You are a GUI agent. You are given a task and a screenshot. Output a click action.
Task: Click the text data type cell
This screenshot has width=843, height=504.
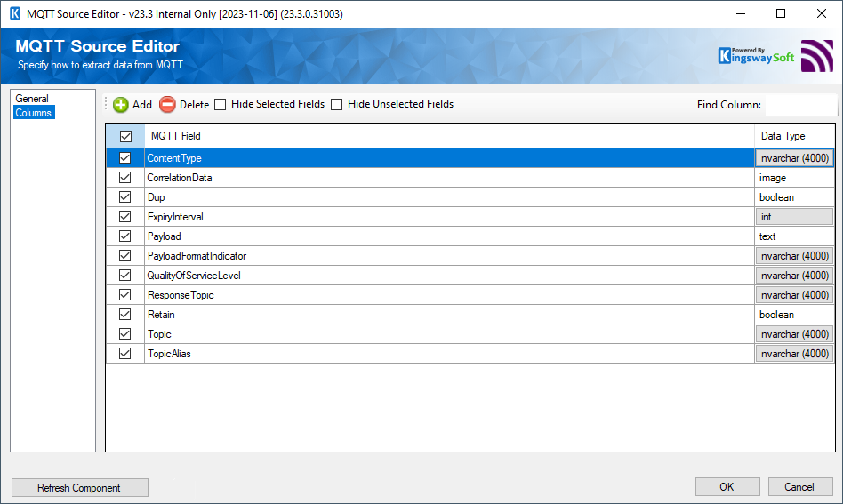coord(795,236)
